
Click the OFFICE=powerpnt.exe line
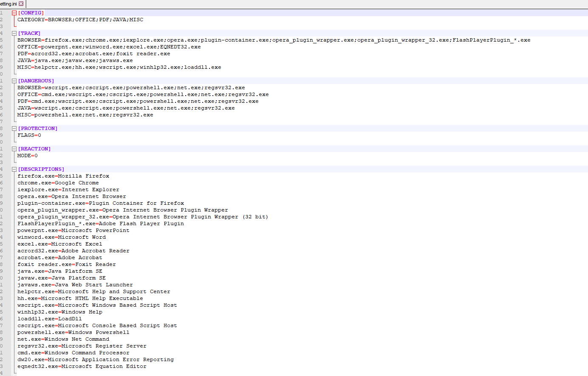[109, 47]
